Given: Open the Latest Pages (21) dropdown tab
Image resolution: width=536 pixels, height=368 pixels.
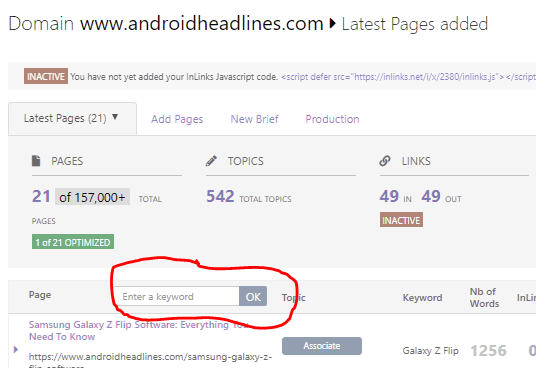Looking at the screenshot, I should 72,119.
